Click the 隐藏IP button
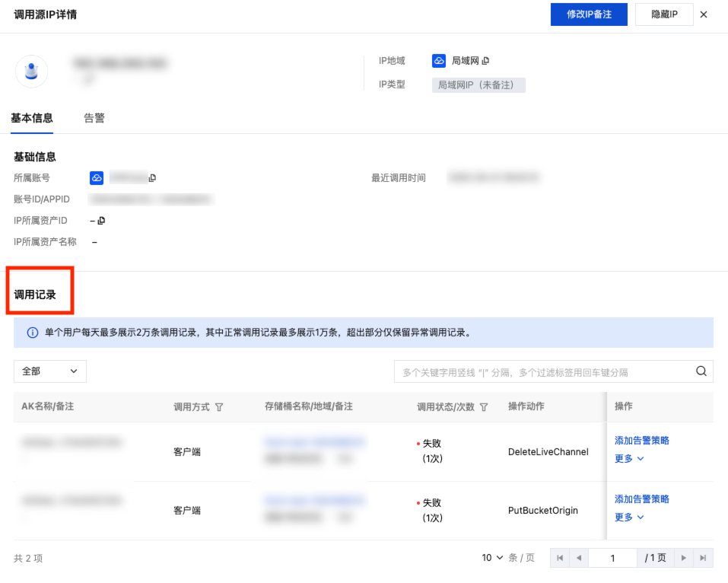728x583 pixels. (664, 14)
